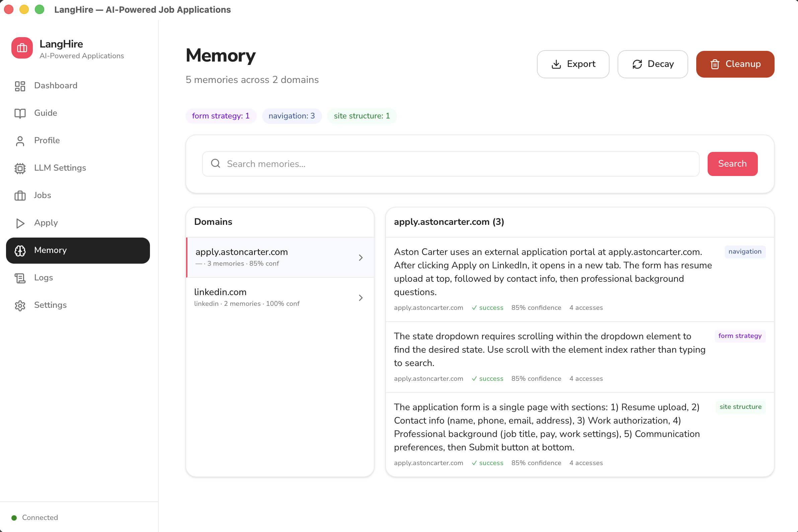Select linkedin.com domain row
798x532 pixels.
[x=280, y=297]
